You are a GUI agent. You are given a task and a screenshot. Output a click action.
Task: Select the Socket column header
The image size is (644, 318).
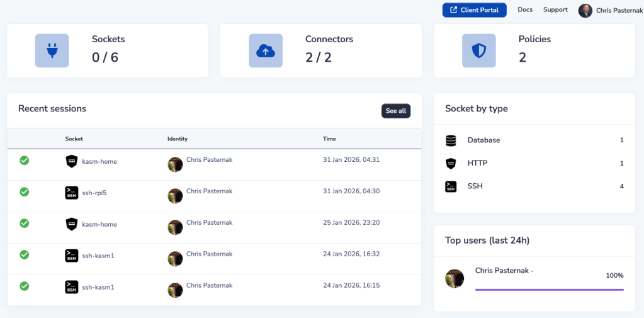pyautogui.click(x=74, y=139)
